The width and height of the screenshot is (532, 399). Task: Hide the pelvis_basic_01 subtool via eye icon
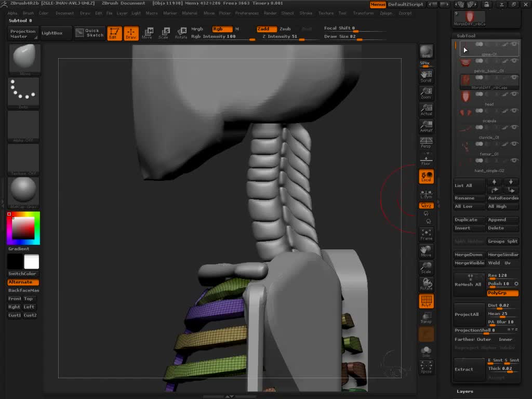point(514,61)
